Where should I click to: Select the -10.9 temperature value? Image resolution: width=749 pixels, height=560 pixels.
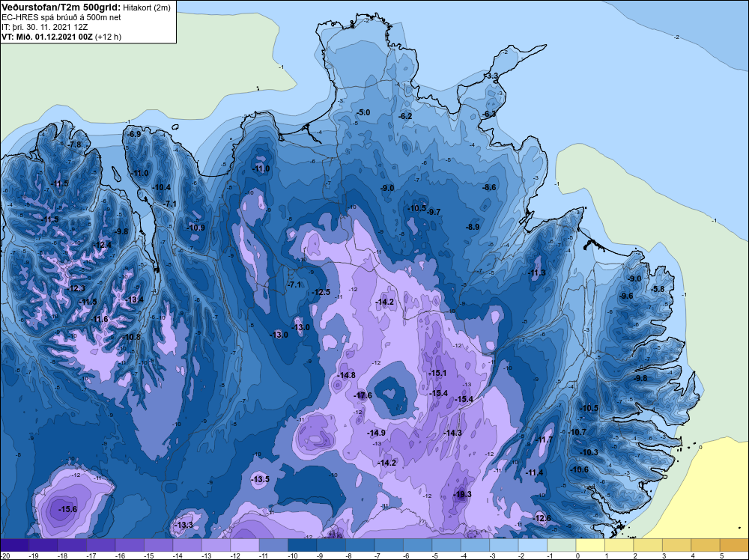click(195, 228)
